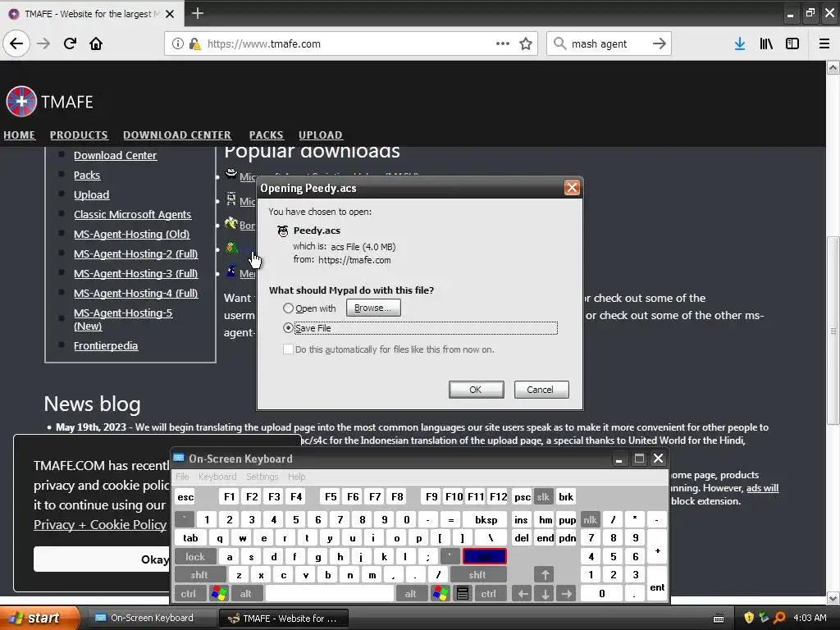Open the Classic Microsoft Agents link
The width and height of the screenshot is (840, 630).
pos(132,214)
